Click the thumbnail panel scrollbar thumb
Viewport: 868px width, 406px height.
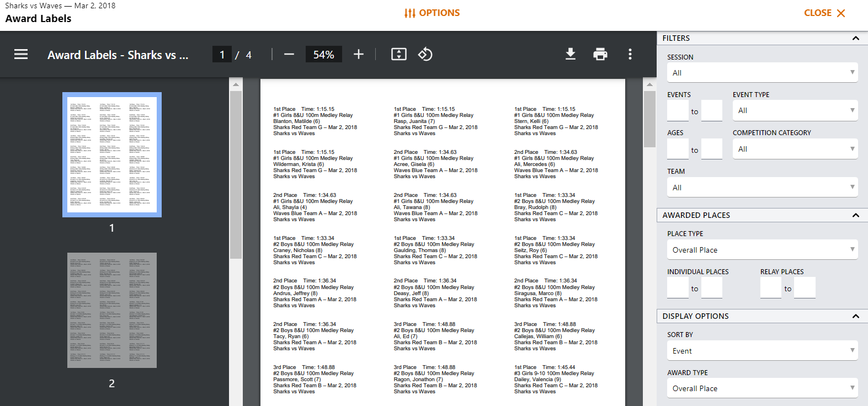[236, 175]
